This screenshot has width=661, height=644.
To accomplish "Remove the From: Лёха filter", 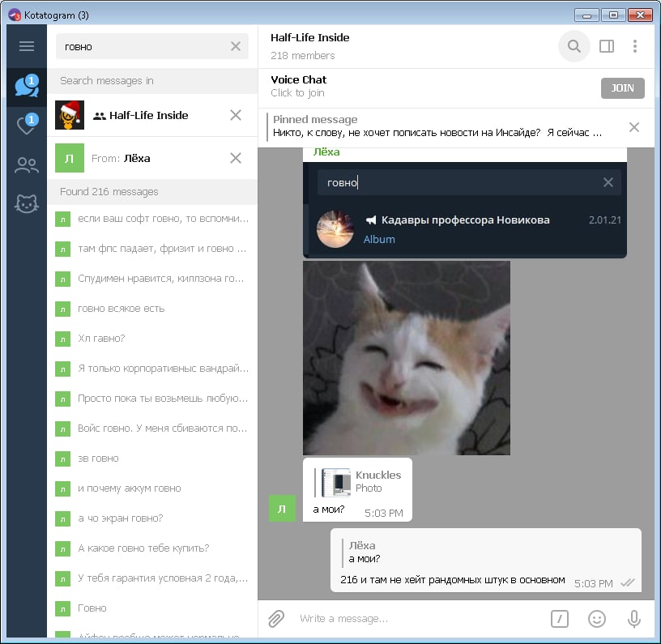I will point(236,158).
